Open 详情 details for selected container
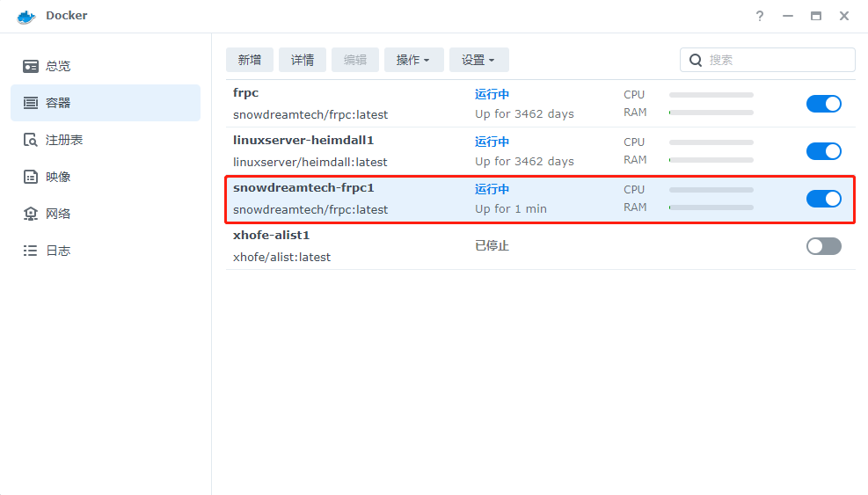The image size is (868, 495). [303, 60]
